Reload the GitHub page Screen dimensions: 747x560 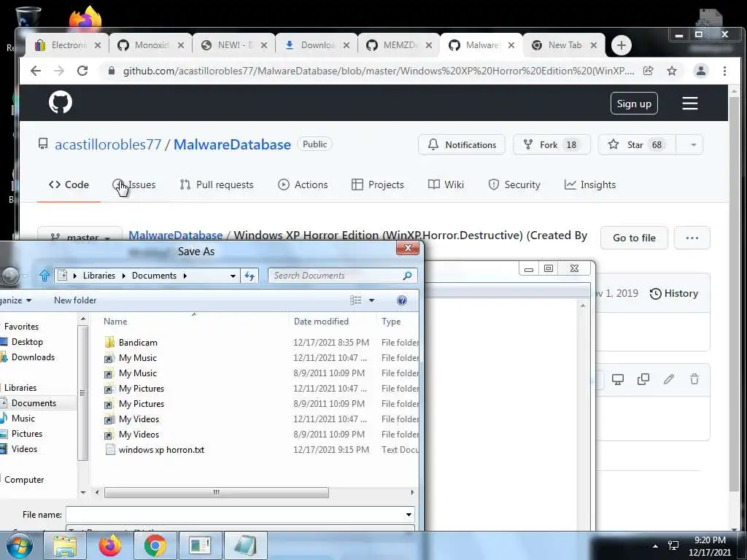pyautogui.click(x=82, y=71)
